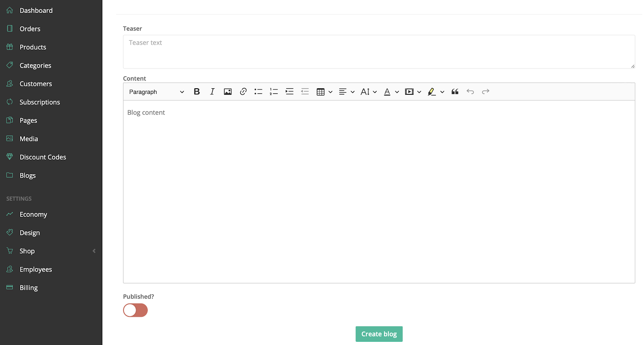Image resolution: width=644 pixels, height=345 pixels.
Task: Insert a bulleted list
Action: pyautogui.click(x=258, y=91)
